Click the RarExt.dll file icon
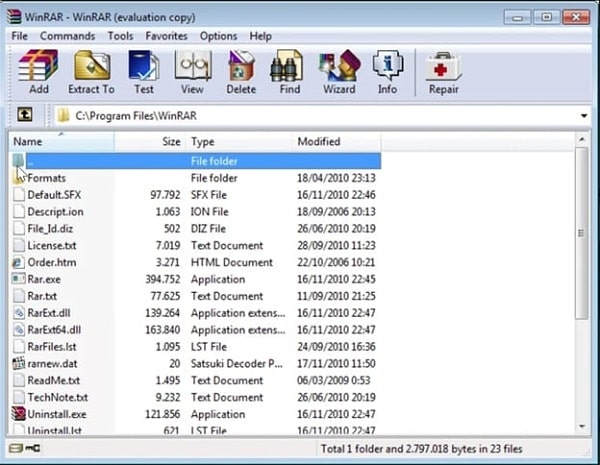The width and height of the screenshot is (600, 465). 18,313
